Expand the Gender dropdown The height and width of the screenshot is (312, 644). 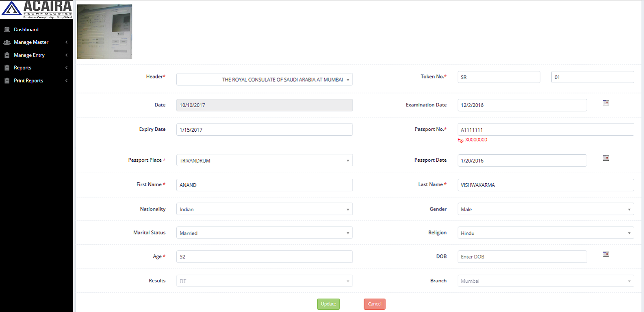tap(545, 209)
